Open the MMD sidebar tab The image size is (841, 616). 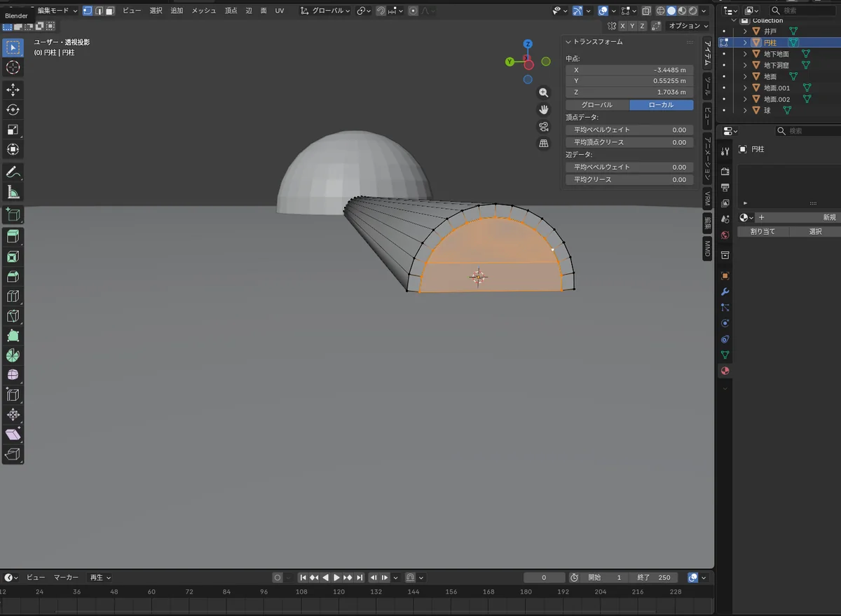click(707, 248)
